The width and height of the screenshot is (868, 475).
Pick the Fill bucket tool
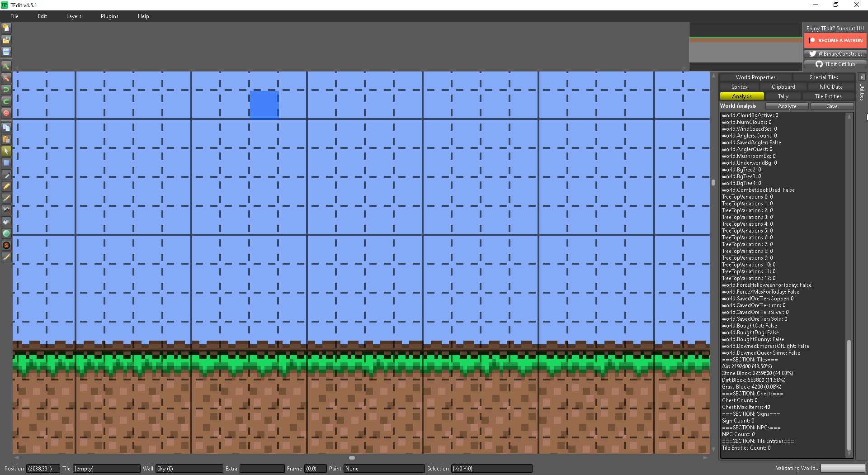pos(6,222)
